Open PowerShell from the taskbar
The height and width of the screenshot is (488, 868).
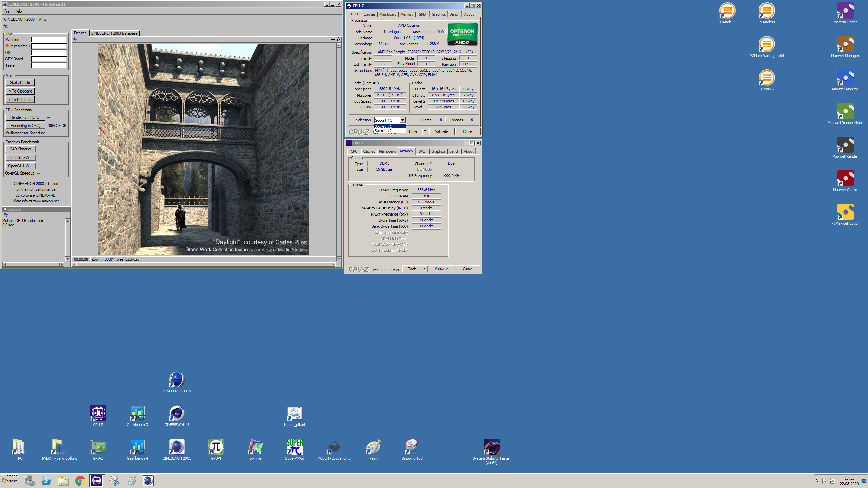pos(46,481)
